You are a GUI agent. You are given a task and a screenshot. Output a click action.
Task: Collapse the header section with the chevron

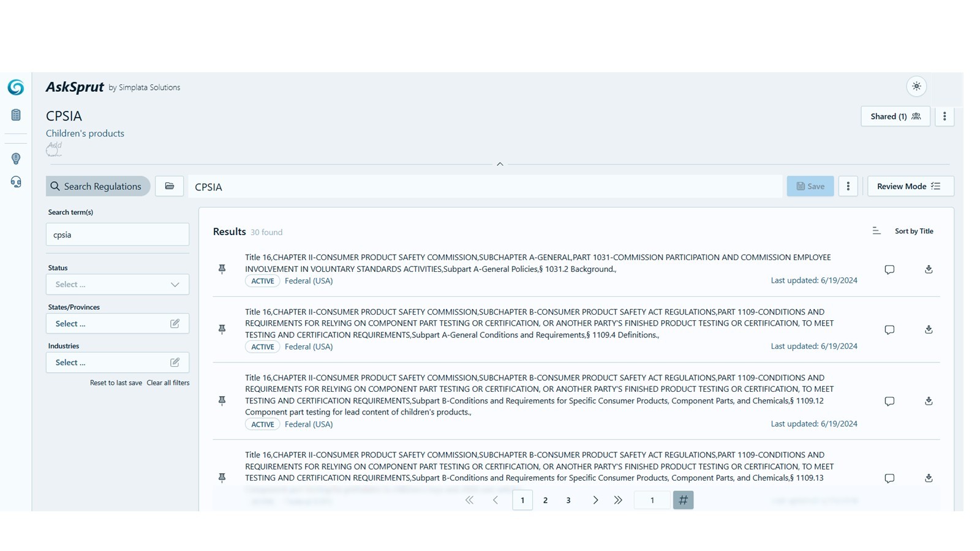(500, 164)
